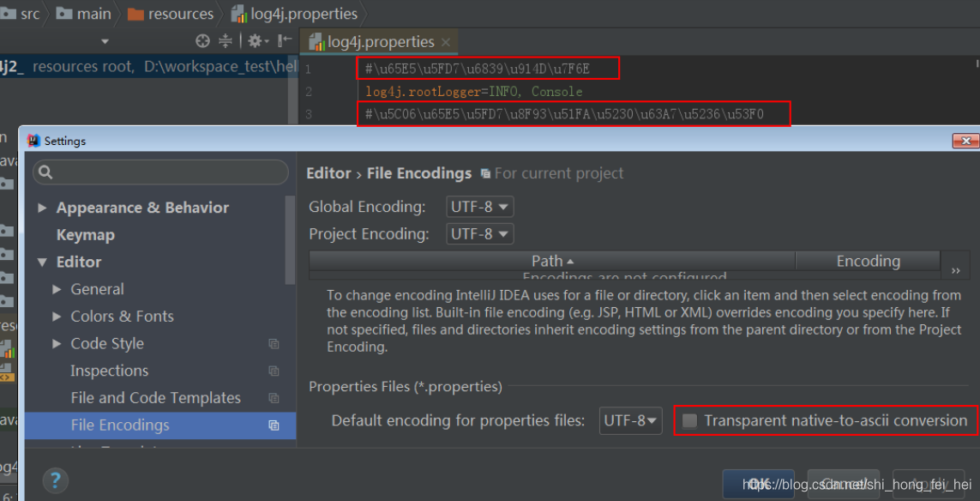Open Inspections settings page
The image size is (980, 501).
[x=110, y=371]
